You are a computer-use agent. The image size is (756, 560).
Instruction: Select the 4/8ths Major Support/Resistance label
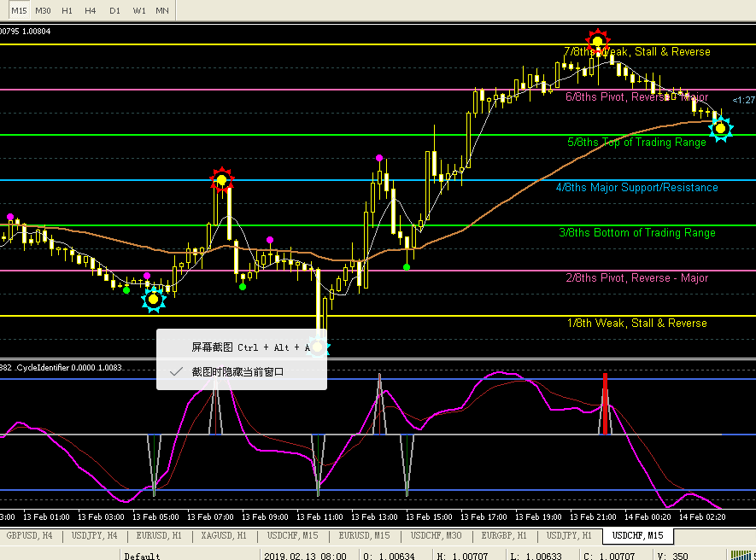click(x=637, y=188)
